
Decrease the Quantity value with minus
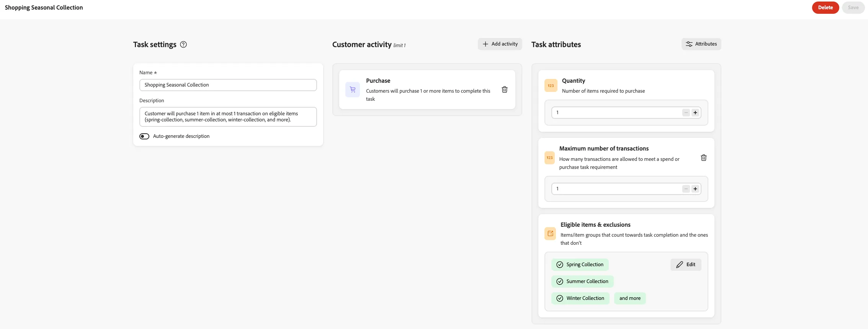[686, 113]
